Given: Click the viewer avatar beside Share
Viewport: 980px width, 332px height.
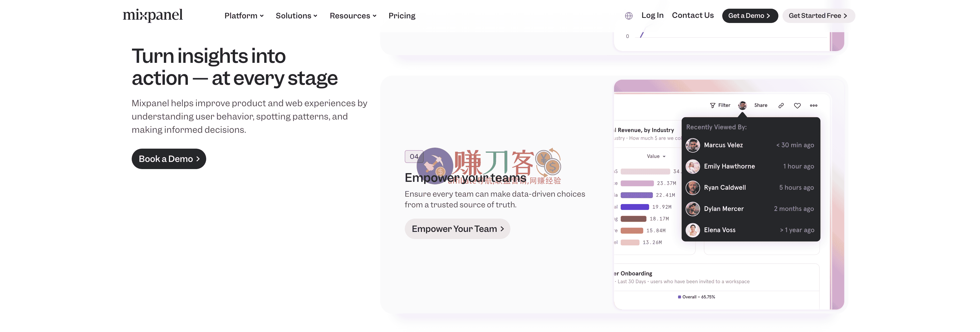Looking at the screenshot, I should [742, 105].
